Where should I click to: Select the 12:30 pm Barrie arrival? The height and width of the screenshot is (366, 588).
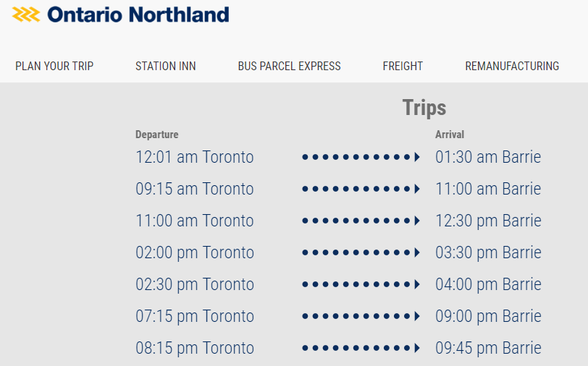(x=488, y=221)
